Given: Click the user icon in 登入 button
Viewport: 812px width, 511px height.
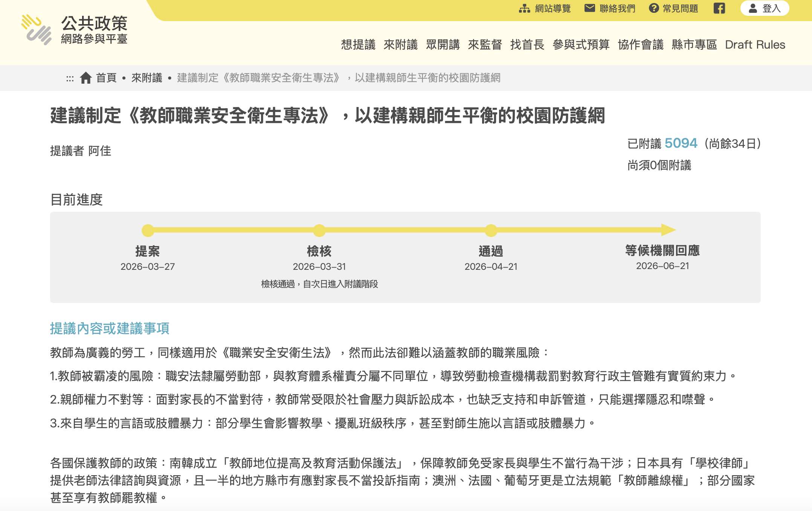Looking at the screenshot, I should pyautogui.click(x=753, y=8).
